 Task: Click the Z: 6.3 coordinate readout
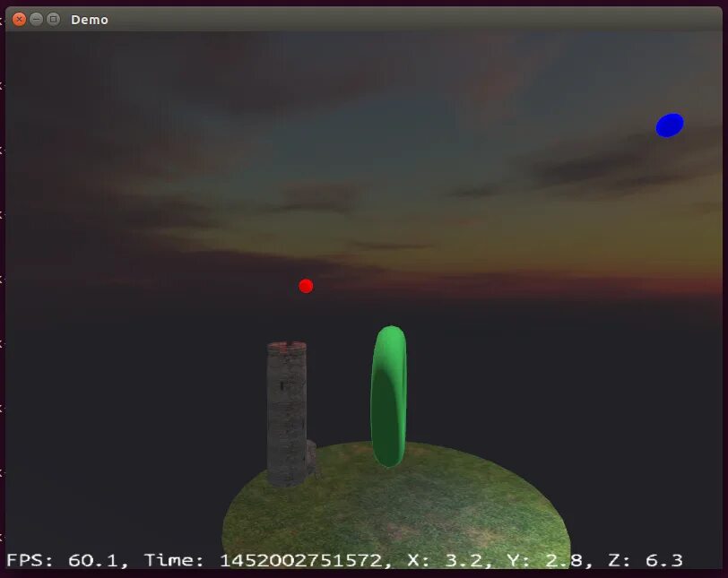click(x=646, y=560)
